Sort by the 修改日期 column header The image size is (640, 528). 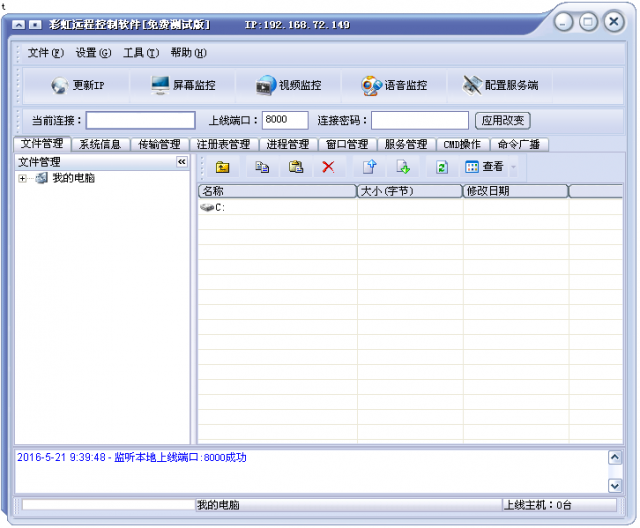coord(516,191)
